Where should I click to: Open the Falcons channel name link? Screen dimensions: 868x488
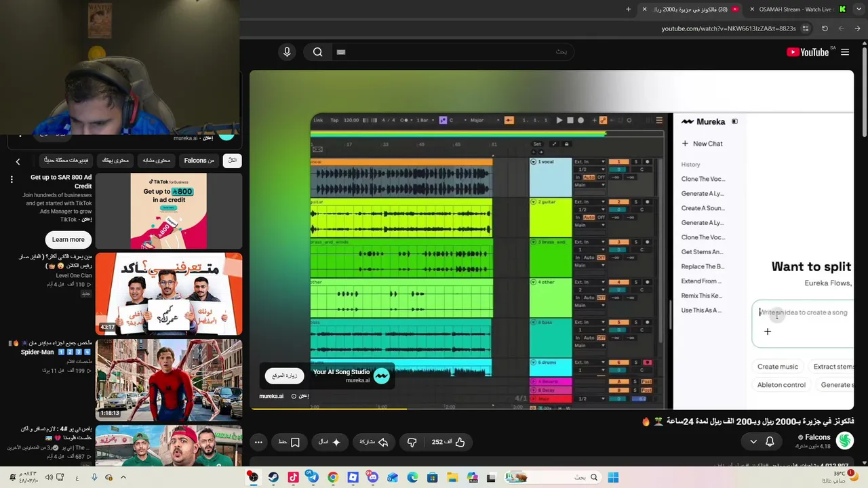point(817,438)
